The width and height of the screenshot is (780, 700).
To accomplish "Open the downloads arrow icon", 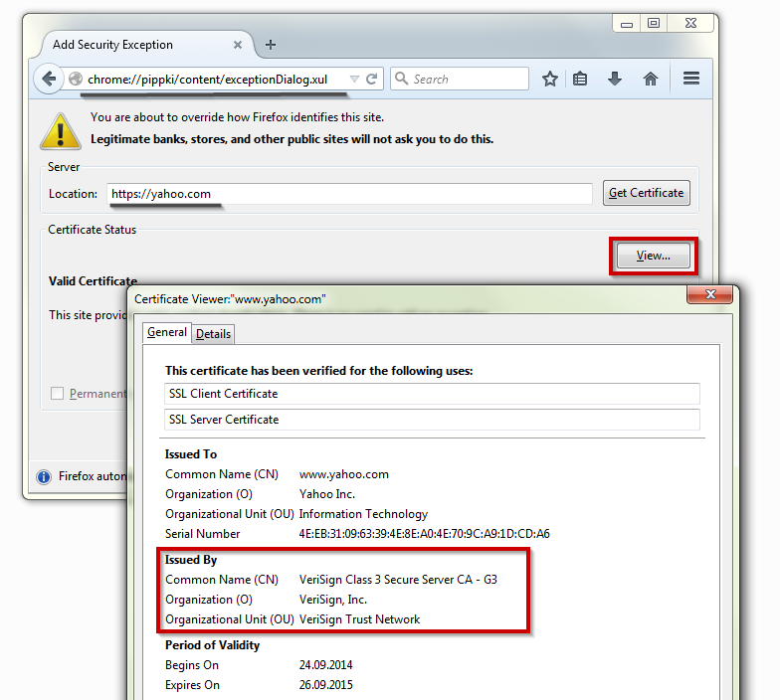I will (615, 79).
